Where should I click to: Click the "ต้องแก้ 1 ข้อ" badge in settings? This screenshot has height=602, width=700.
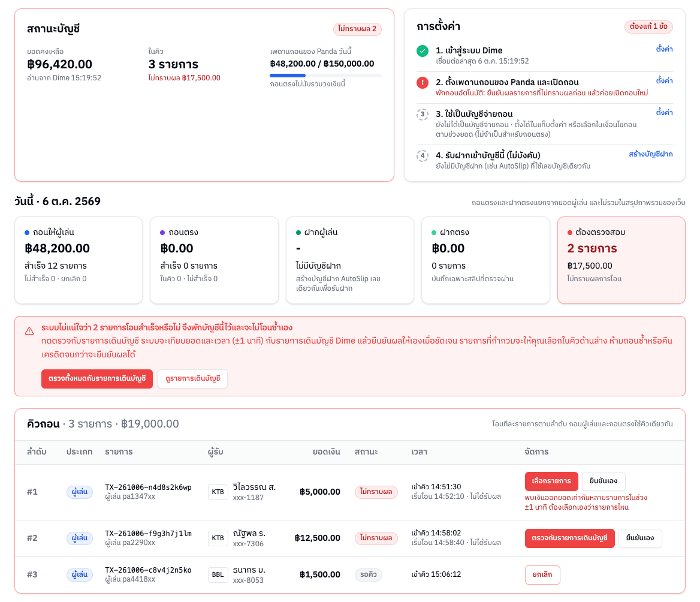click(648, 27)
